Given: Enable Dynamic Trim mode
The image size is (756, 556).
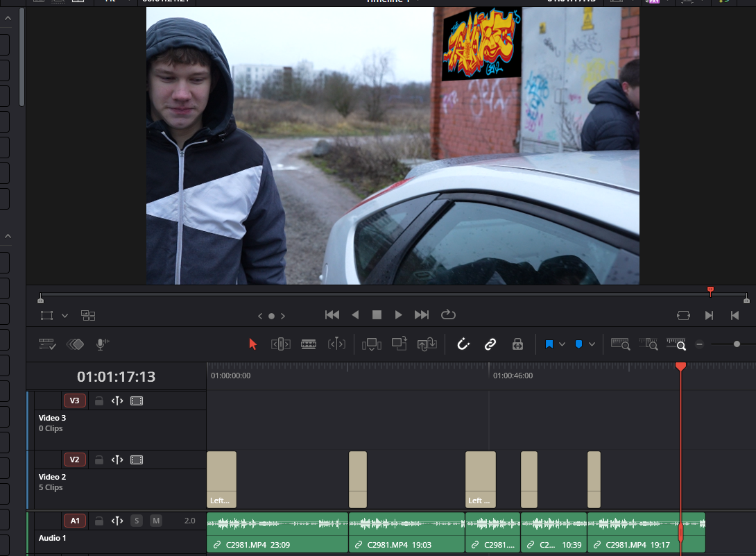Looking at the screenshot, I should [336, 344].
